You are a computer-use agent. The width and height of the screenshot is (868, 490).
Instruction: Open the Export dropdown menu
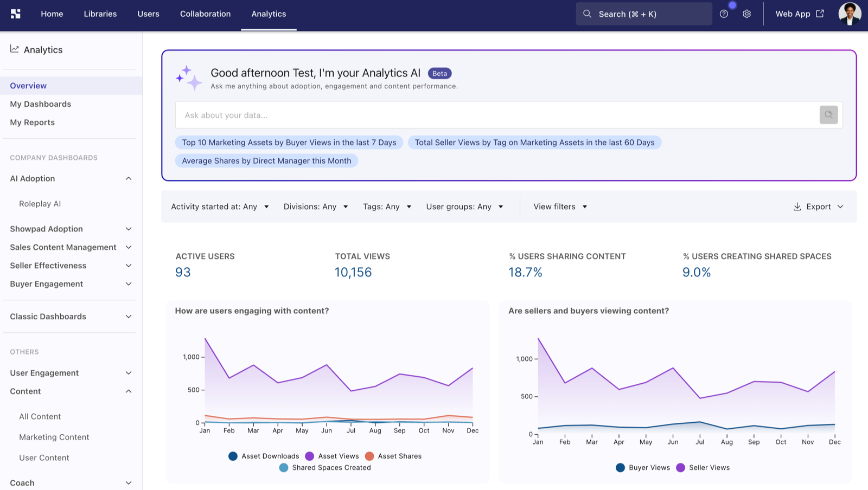click(818, 207)
